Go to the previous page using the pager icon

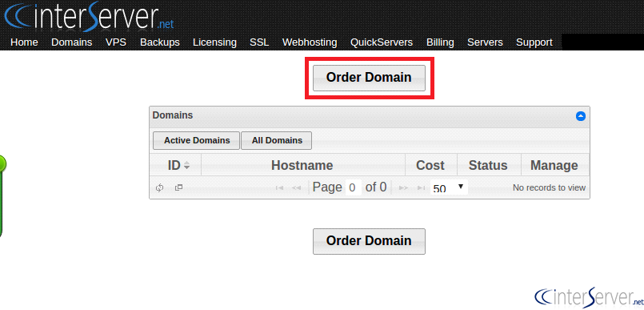(296, 188)
